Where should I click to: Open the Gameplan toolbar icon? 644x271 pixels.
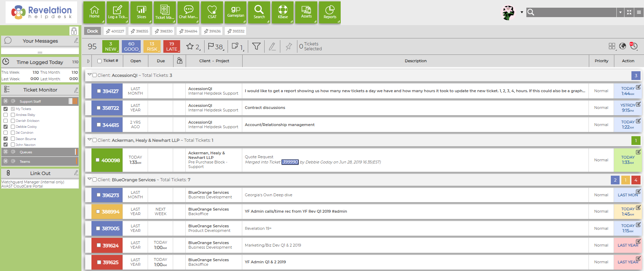pyautogui.click(x=236, y=12)
